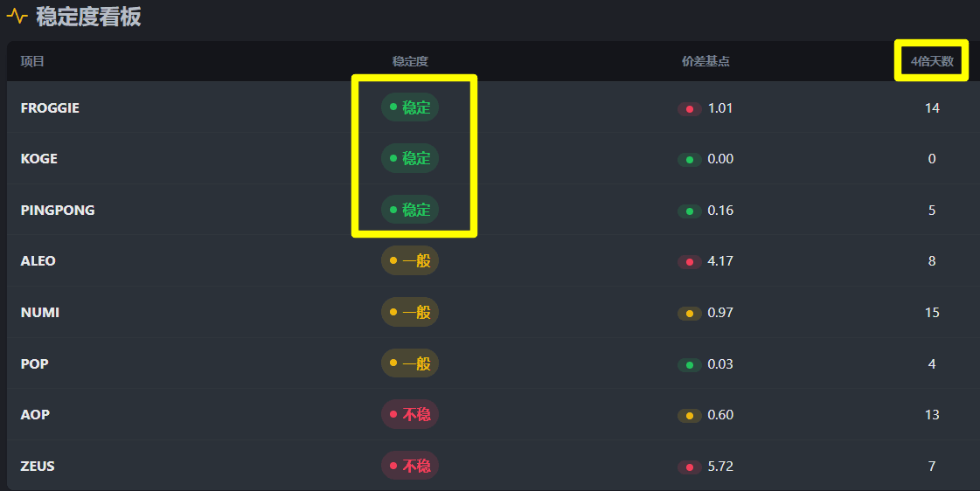Click the red 不稳 badge for AOP
Screen dimensions: 980x491
[410, 414]
